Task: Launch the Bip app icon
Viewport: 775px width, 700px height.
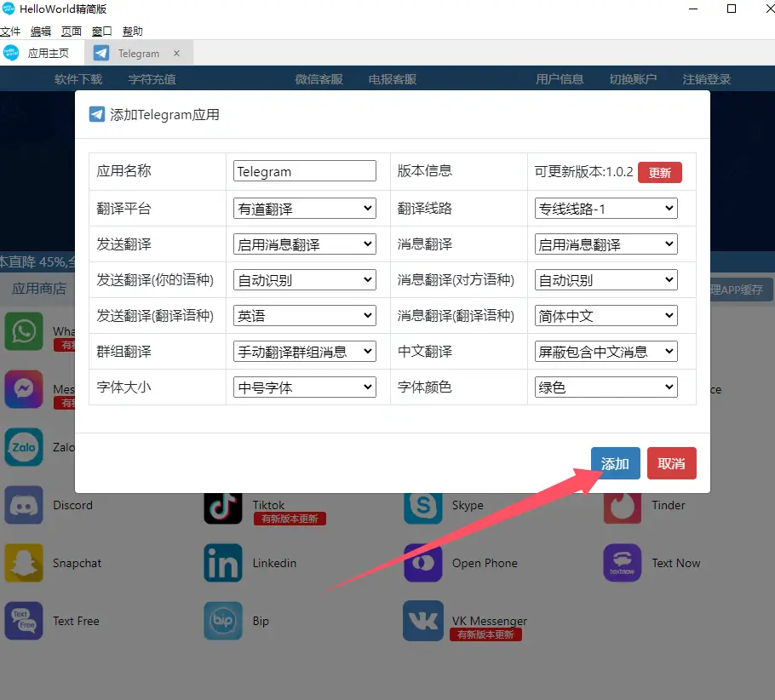Action: (223, 621)
